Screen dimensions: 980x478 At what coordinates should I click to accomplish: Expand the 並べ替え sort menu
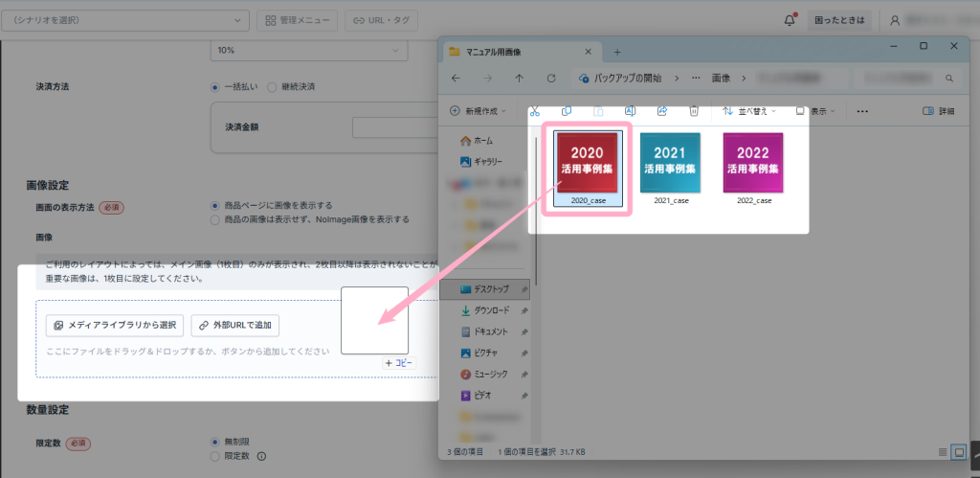pyautogui.click(x=748, y=111)
